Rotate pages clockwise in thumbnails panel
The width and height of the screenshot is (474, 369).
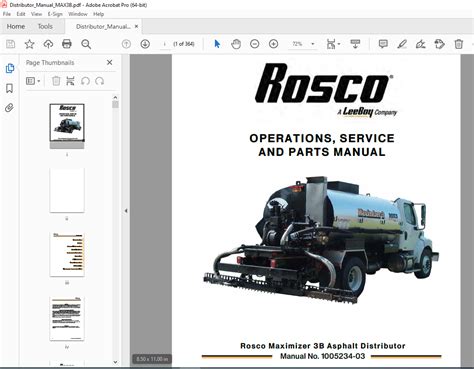[99, 81]
